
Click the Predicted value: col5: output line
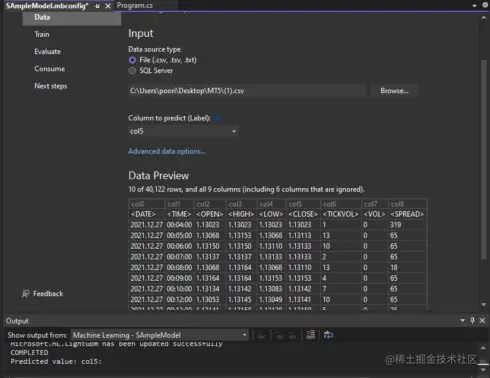56,362
